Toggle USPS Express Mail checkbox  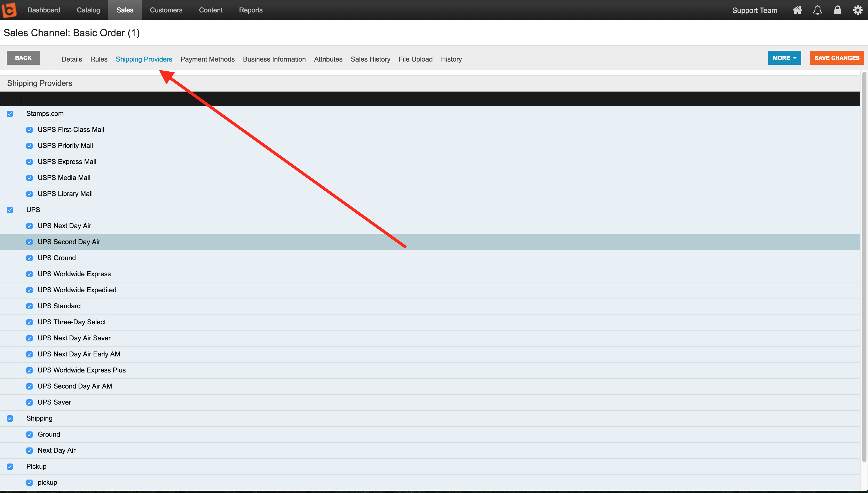coord(29,162)
